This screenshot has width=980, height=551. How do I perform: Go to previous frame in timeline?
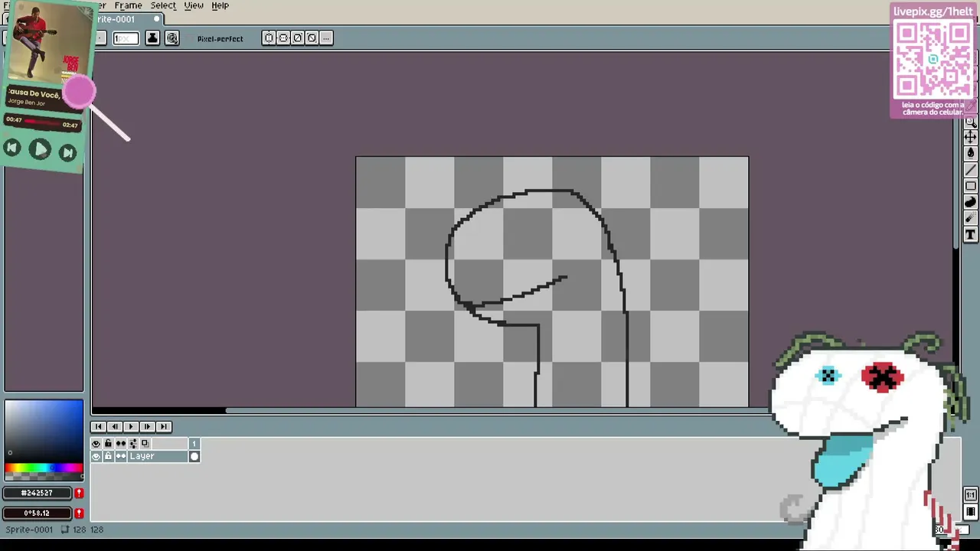tap(114, 427)
